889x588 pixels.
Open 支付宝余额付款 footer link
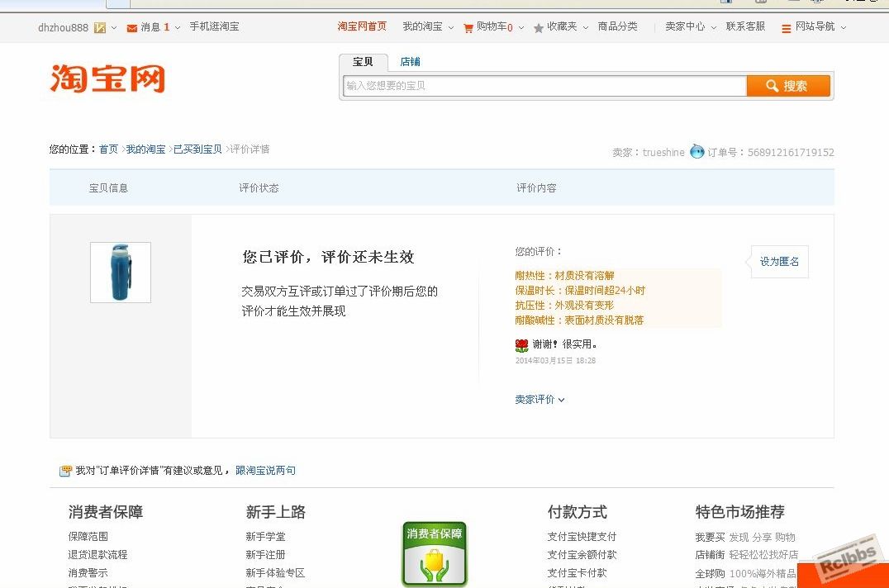(582, 555)
